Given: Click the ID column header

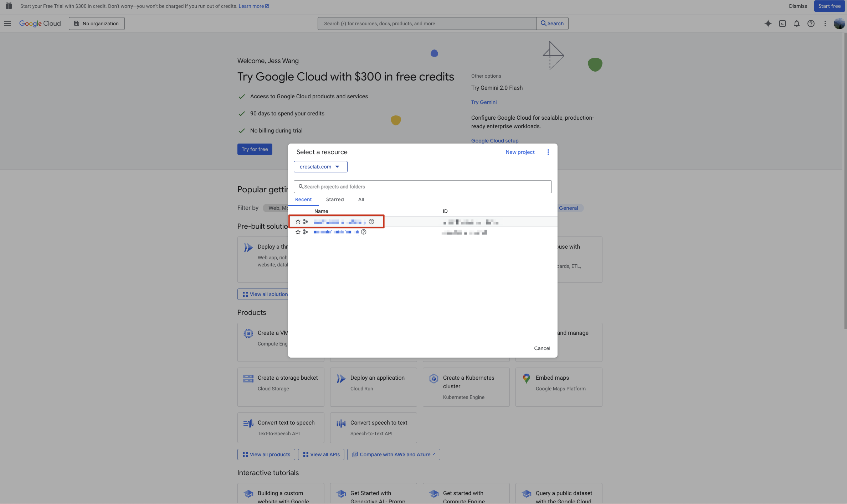Looking at the screenshot, I should point(445,211).
